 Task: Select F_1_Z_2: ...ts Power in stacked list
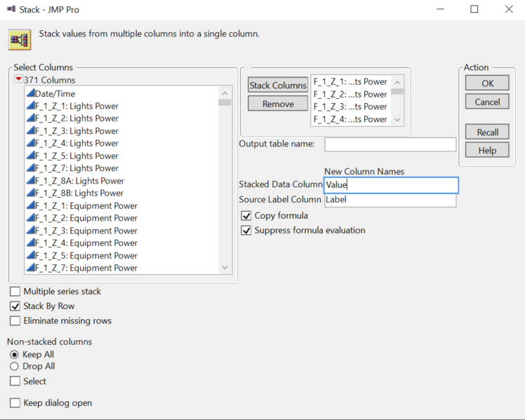(350, 94)
